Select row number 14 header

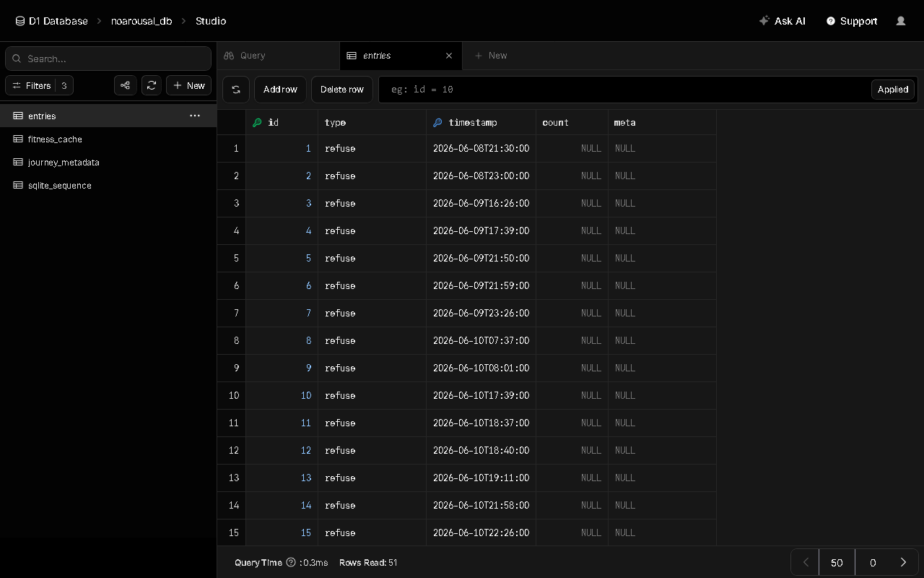coord(232,505)
